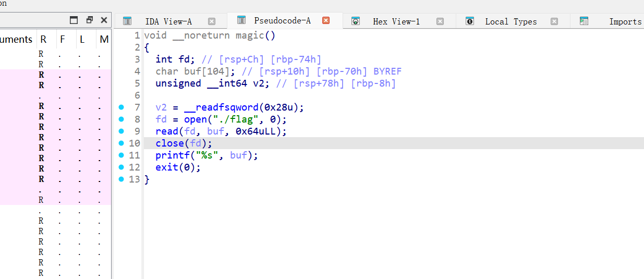The width and height of the screenshot is (644, 279).
Task: Sort by the M column header
Action: [x=104, y=40]
